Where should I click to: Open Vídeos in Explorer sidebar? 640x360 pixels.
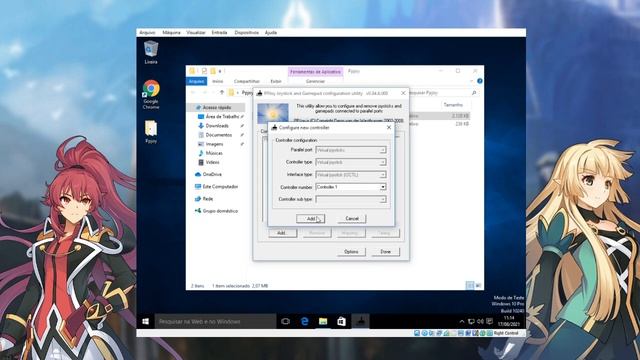pyautogui.click(x=212, y=162)
